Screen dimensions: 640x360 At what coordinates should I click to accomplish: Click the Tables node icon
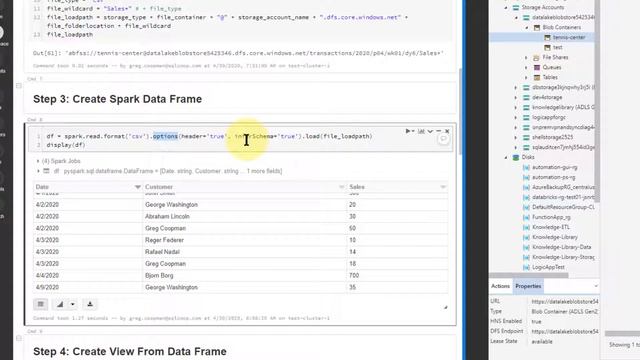click(537, 77)
